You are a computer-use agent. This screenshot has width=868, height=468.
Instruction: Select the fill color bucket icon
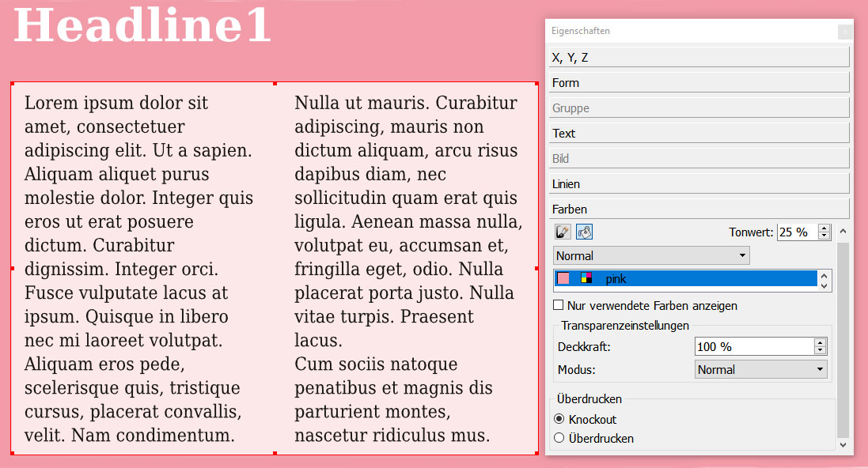click(x=585, y=232)
